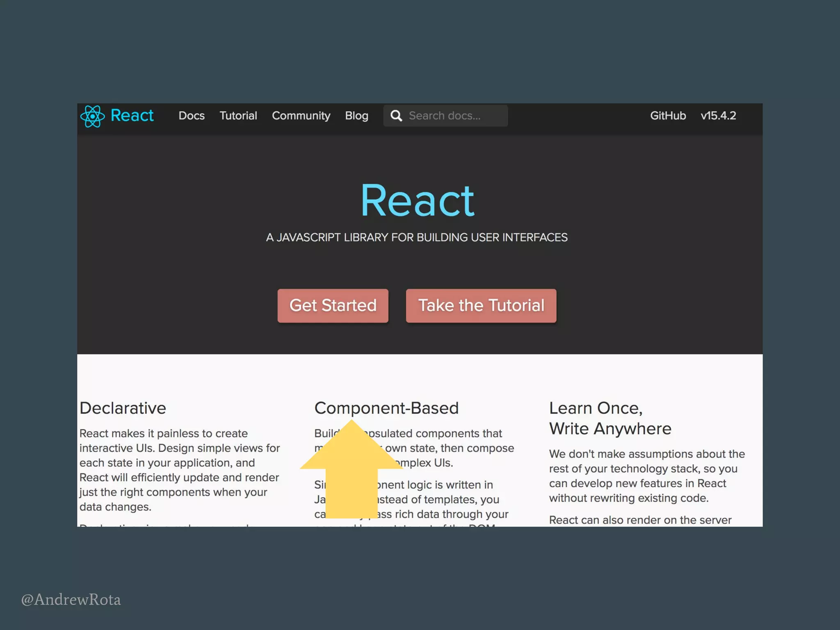The height and width of the screenshot is (630, 840).
Task: Click paragraph starting "React makes it painless"
Action: pyautogui.click(x=180, y=470)
